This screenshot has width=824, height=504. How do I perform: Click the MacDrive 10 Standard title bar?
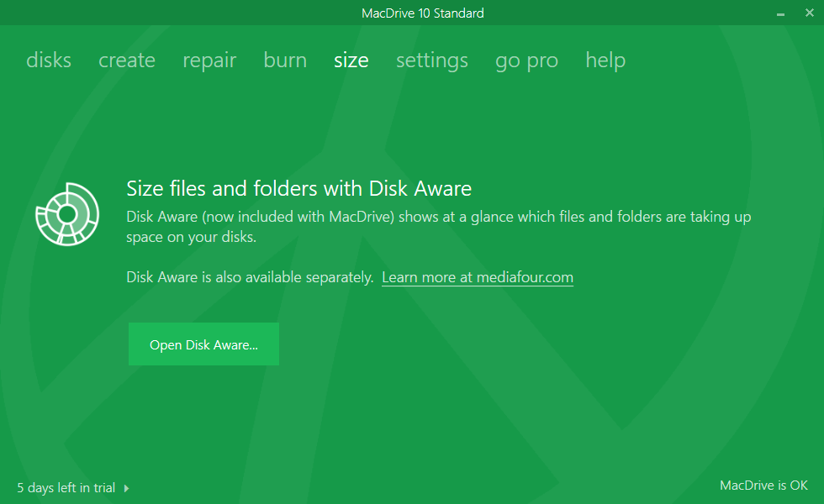click(x=411, y=13)
